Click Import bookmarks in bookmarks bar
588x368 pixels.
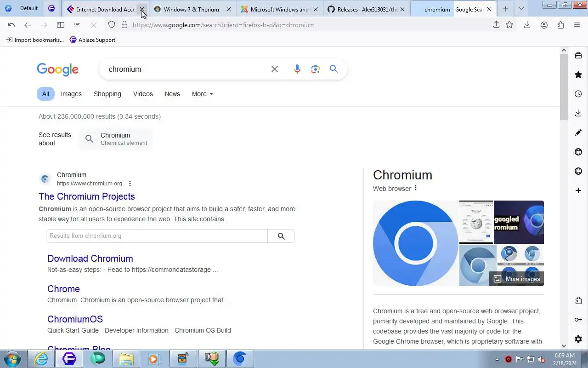pos(35,40)
